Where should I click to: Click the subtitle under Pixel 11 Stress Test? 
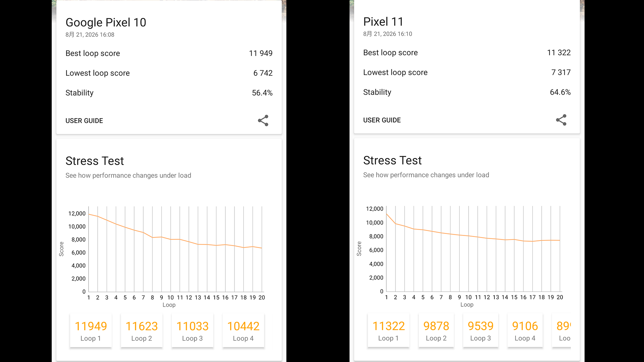426,175
